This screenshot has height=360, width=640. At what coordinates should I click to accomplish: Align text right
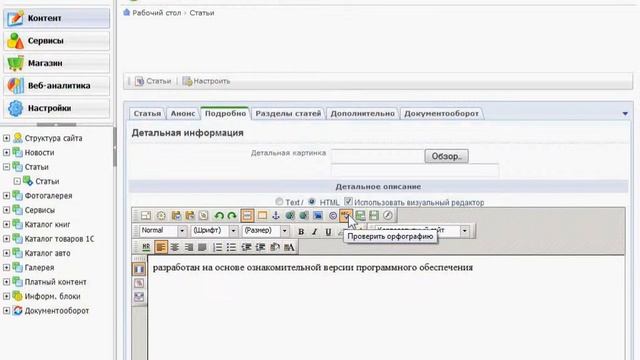(189, 247)
